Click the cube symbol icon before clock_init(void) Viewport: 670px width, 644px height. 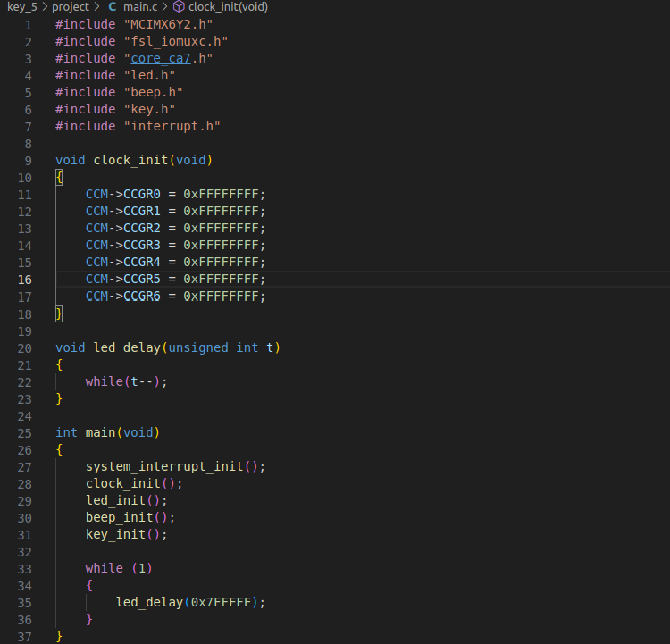click(179, 7)
